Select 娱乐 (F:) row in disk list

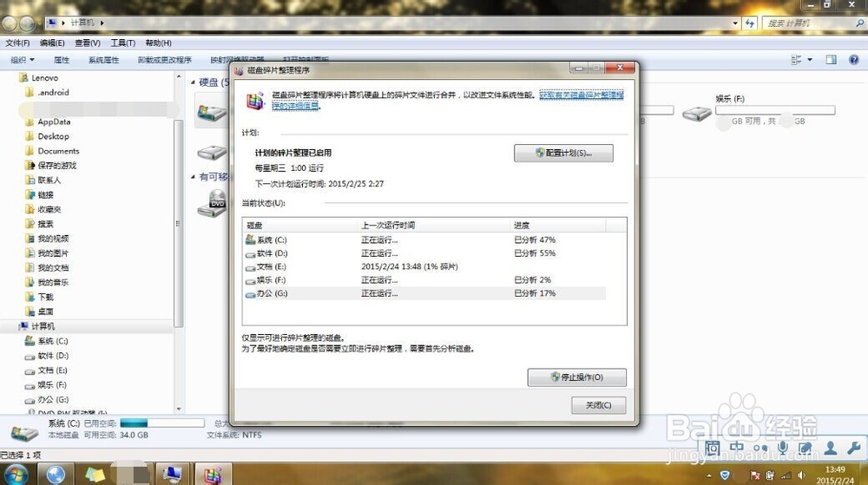pyautogui.click(x=425, y=280)
